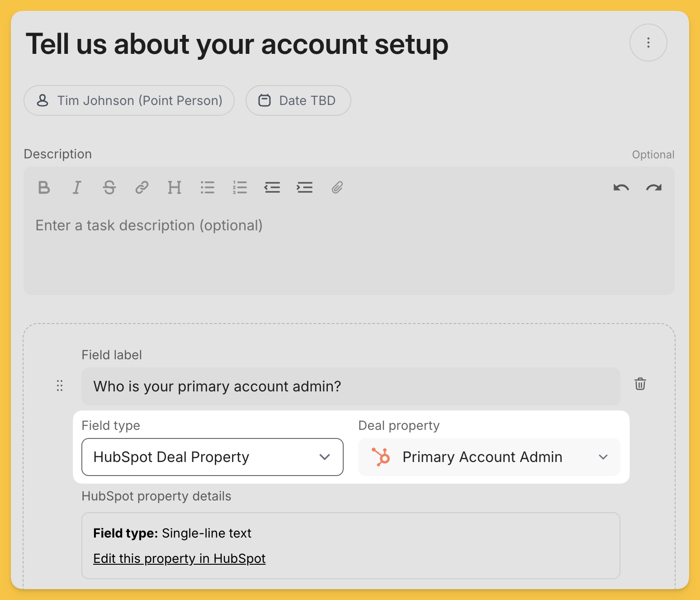Create a bulleted list

coord(208,187)
